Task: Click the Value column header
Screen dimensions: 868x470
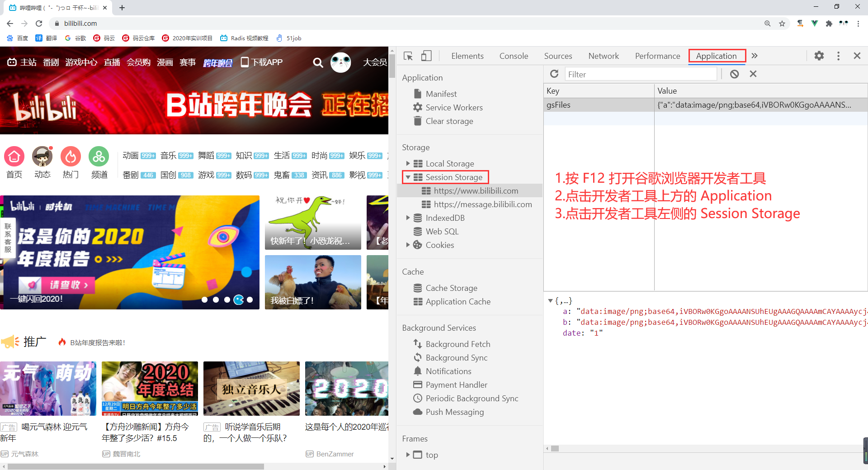Action: click(x=761, y=90)
